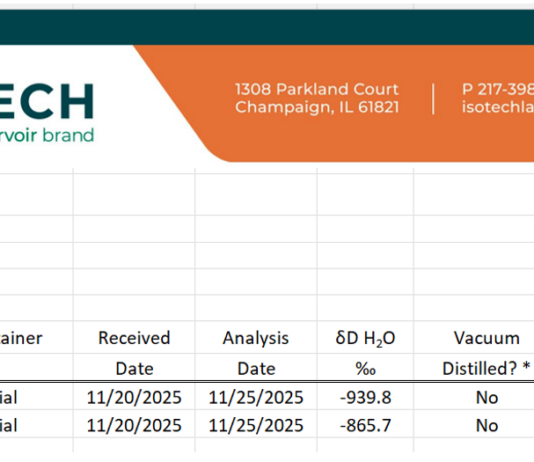The height and width of the screenshot is (462, 534).
Task: Click the per mil ‰ unit cell
Action: click(x=365, y=368)
